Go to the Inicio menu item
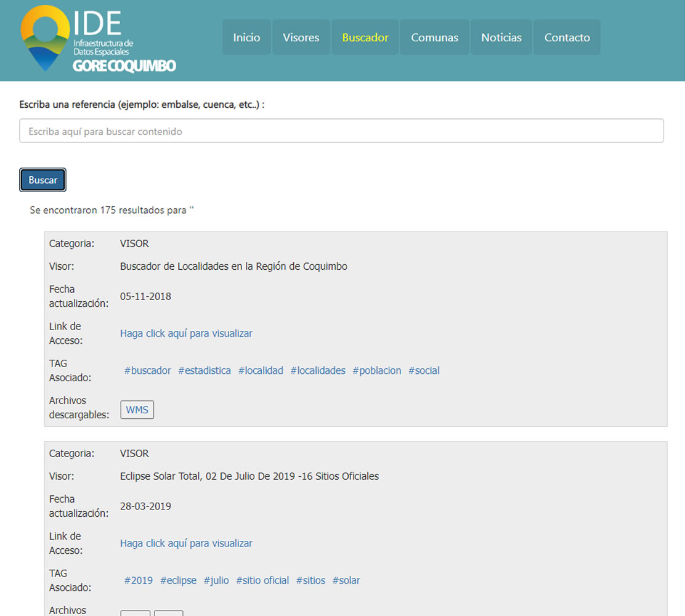Screen dimensions: 685x616 (x=246, y=38)
